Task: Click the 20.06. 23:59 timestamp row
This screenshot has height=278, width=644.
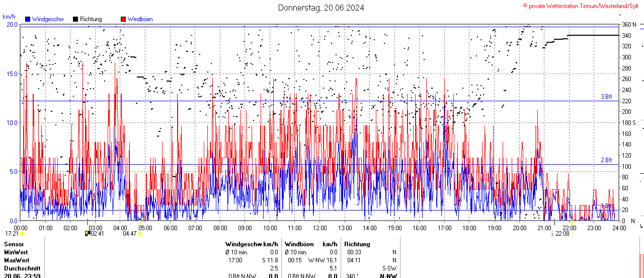Action: coord(22,275)
